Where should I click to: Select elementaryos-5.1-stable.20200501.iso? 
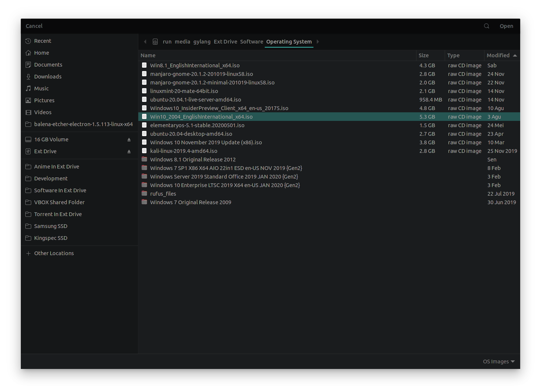[329, 125]
